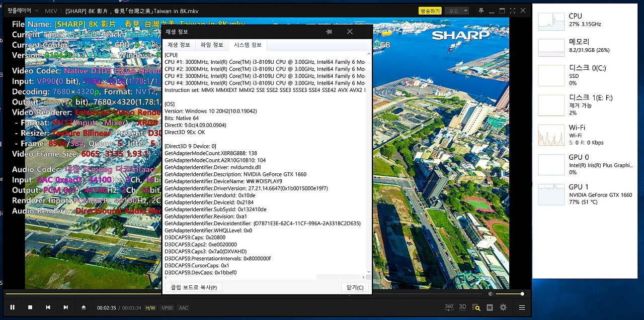
Task: Skip to the next file
Action: point(66,307)
